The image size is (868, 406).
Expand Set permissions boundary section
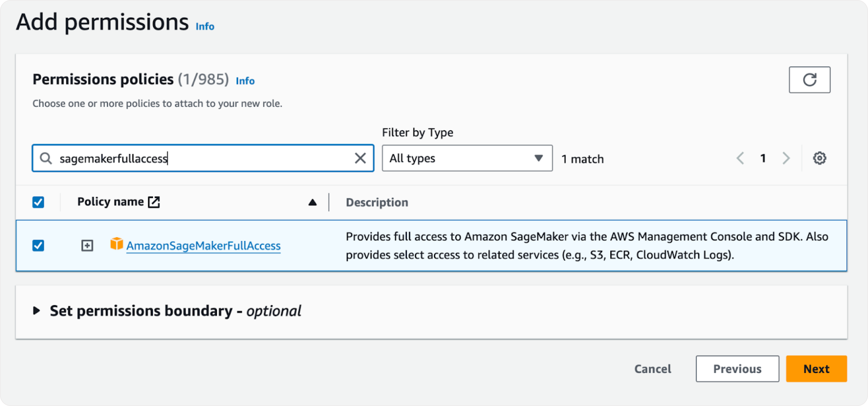point(37,311)
